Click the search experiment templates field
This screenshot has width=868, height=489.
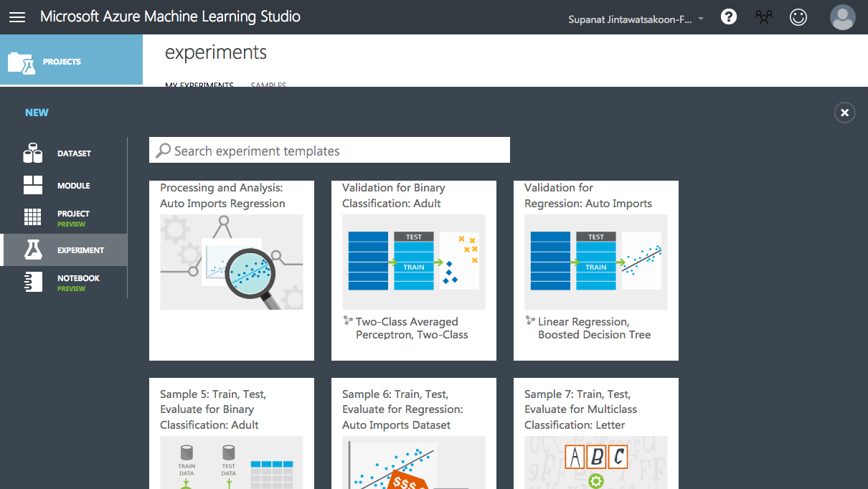330,150
